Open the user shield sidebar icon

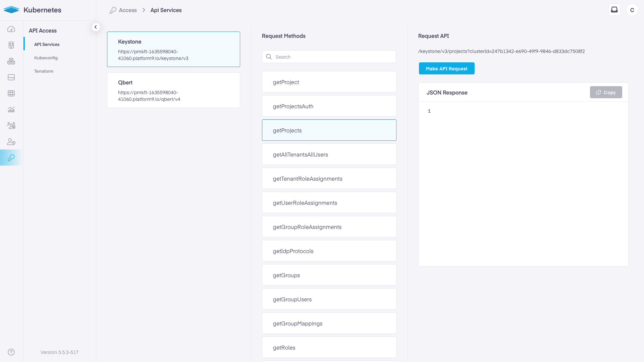(11, 142)
